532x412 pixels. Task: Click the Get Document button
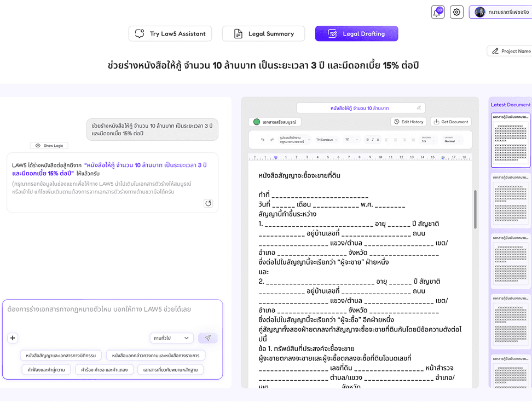pyautogui.click(x=451, y=122)
